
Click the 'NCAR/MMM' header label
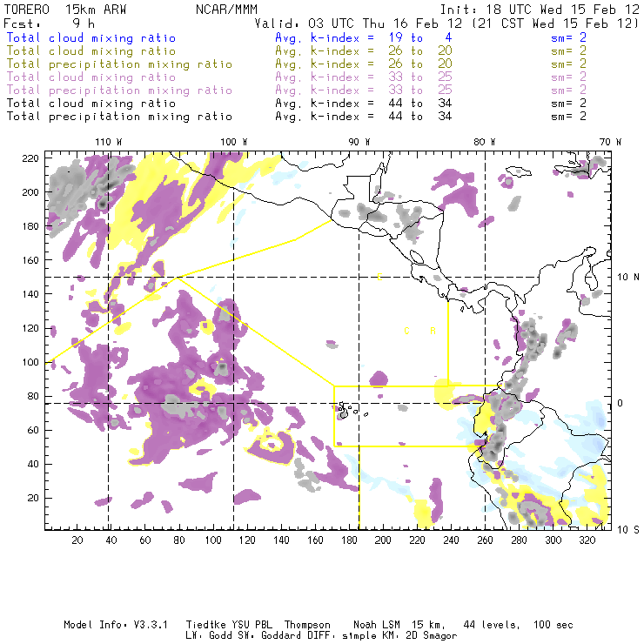[x=227, y=10]
